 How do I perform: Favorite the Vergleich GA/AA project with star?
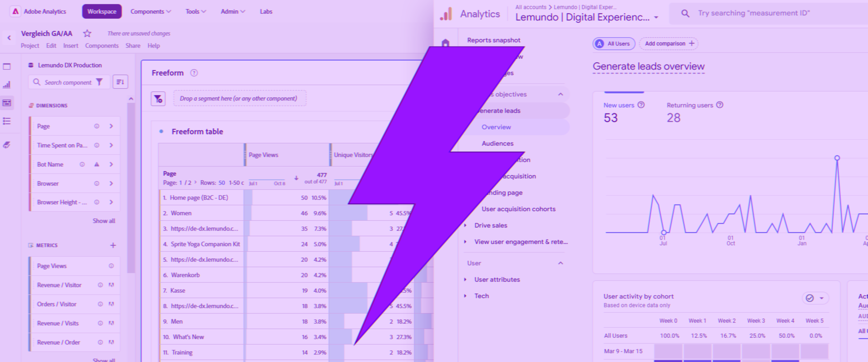pyautogui.click(x=87, y=33)
